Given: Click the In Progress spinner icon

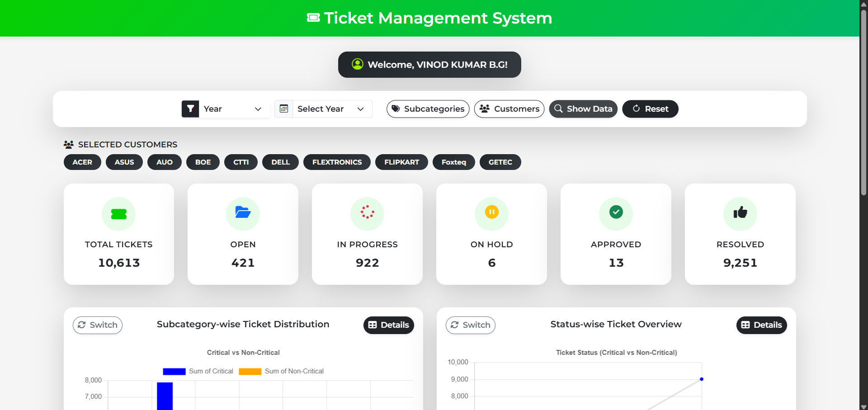Looking at the screenshot, I should click(368, 212).
